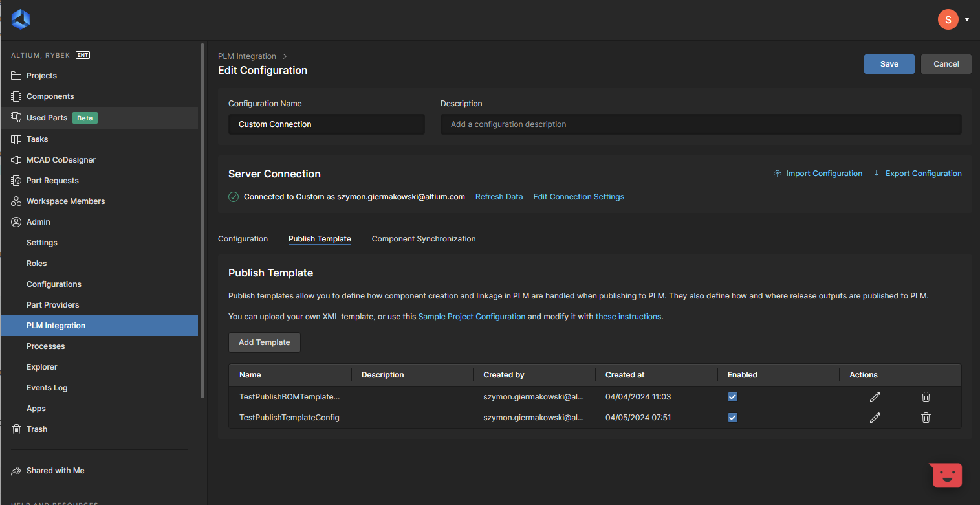
Task: Click the Components chip icon
Action: coord(16,96)
